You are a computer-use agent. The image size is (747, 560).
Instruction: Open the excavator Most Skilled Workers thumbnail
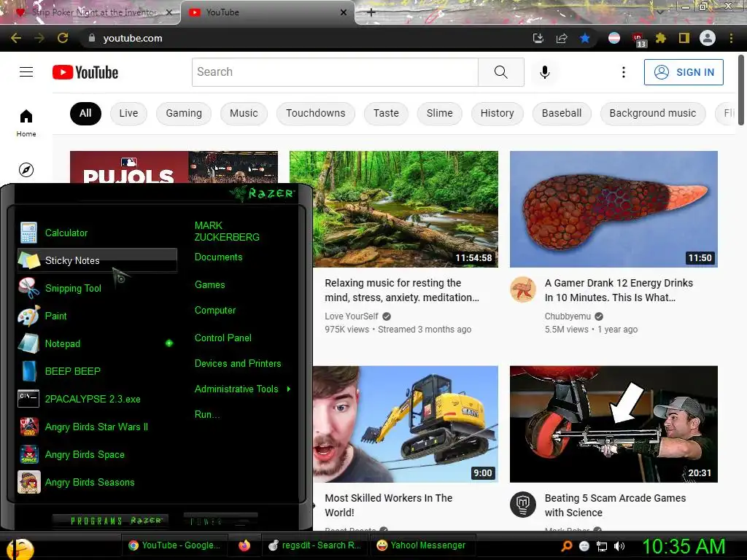pos(406,424)
